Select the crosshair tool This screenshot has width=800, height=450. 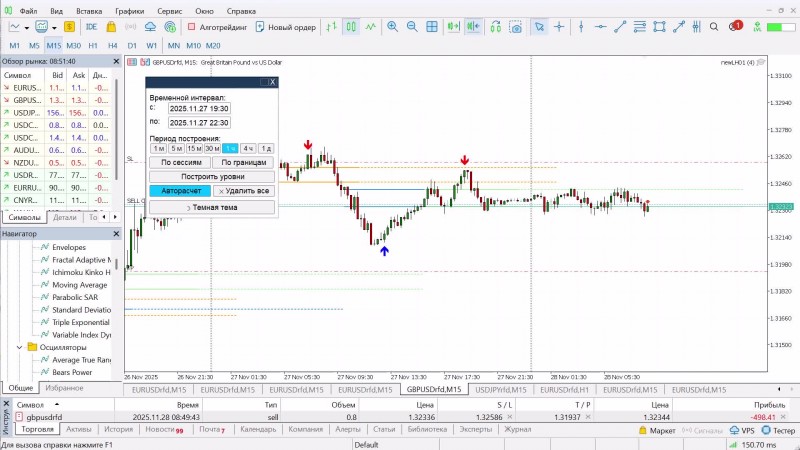[x=559, y=27]
